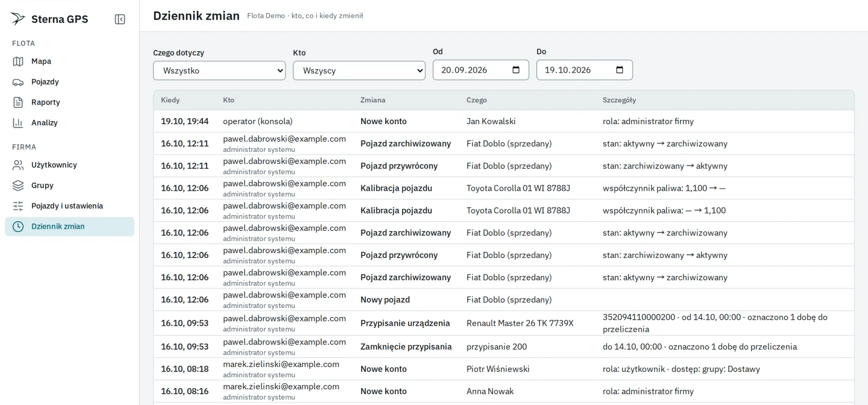Click the 'Flota Demo' subtitle text
Screen dimensions: 868x405
[266, 16]
